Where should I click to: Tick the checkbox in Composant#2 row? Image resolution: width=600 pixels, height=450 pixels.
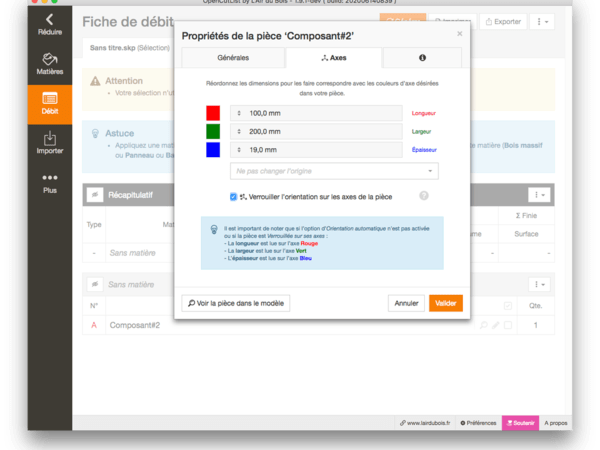click(508, 326)
